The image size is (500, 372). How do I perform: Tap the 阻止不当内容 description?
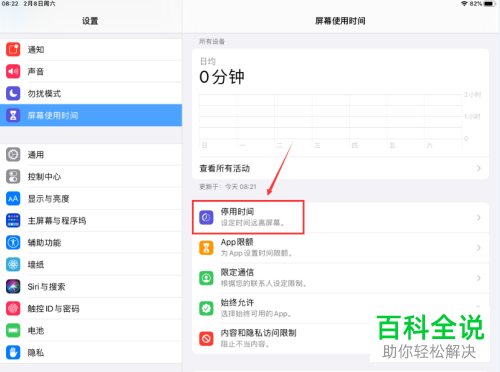[245, 344]
